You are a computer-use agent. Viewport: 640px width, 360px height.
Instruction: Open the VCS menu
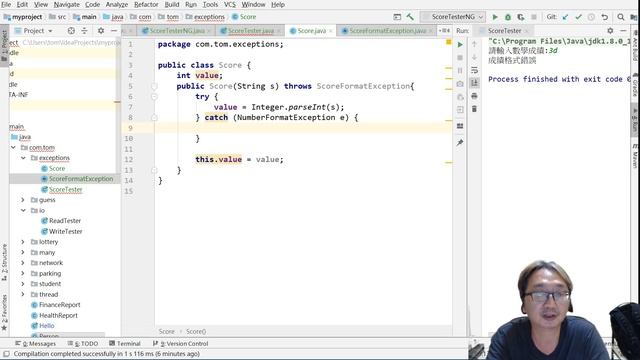click(x=230, y=4)
